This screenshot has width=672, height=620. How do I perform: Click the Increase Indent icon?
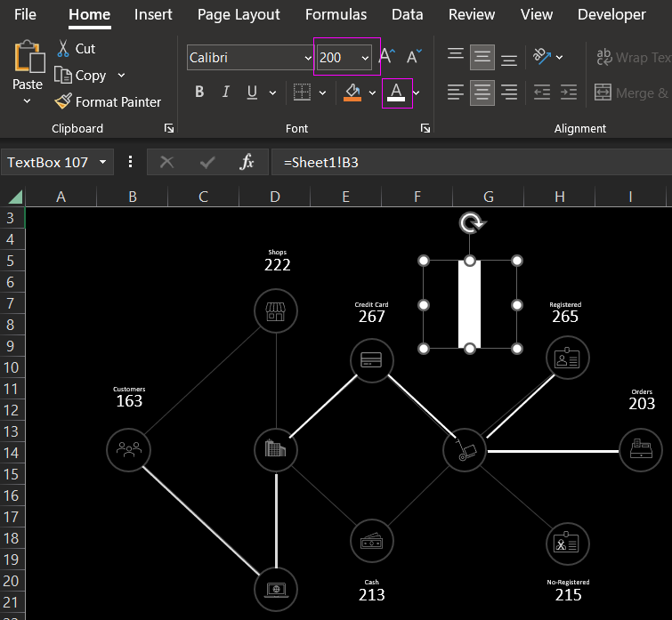coord(570,93)
